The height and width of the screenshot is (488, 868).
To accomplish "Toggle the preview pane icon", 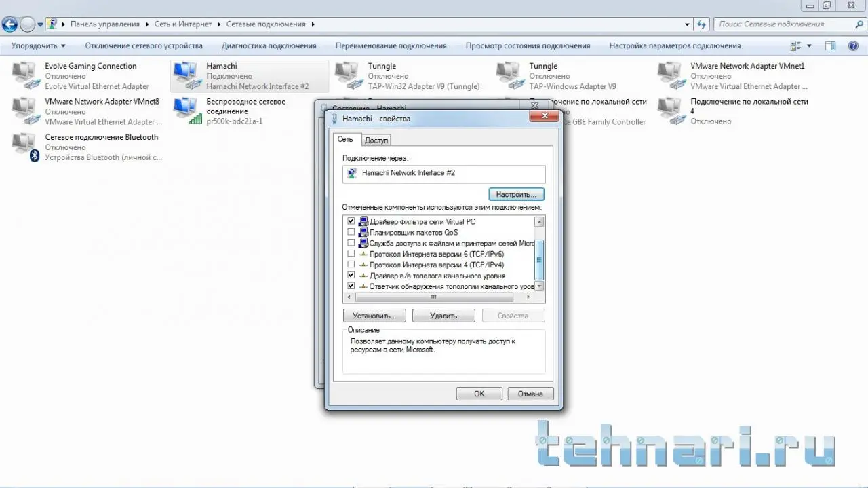I will [x=830, y=46].
